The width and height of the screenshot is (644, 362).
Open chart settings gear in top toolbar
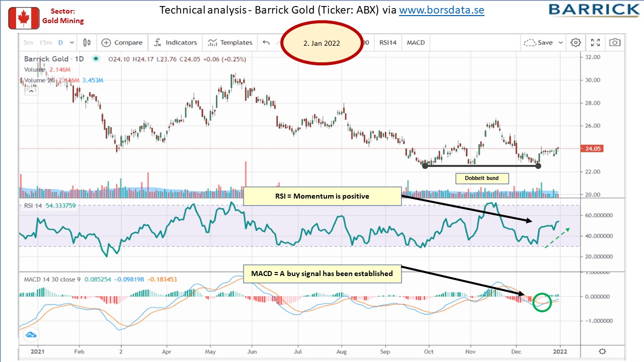[x=576, y=43]
